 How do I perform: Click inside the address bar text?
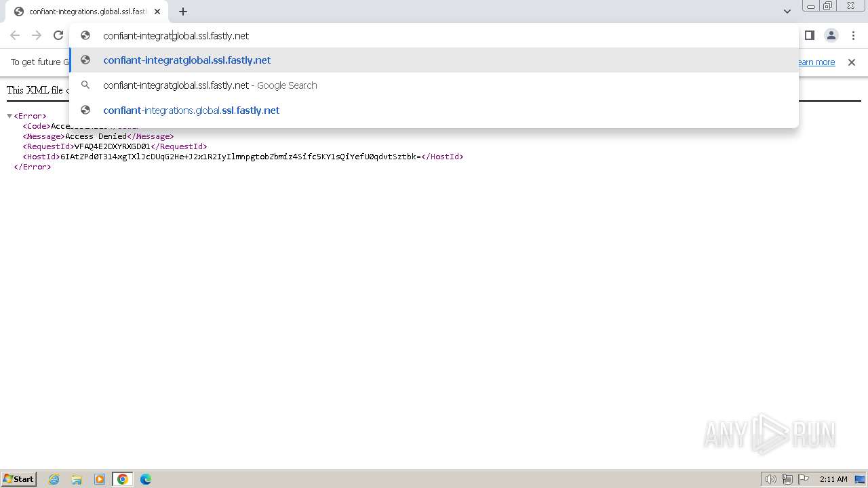coord(176,35)
